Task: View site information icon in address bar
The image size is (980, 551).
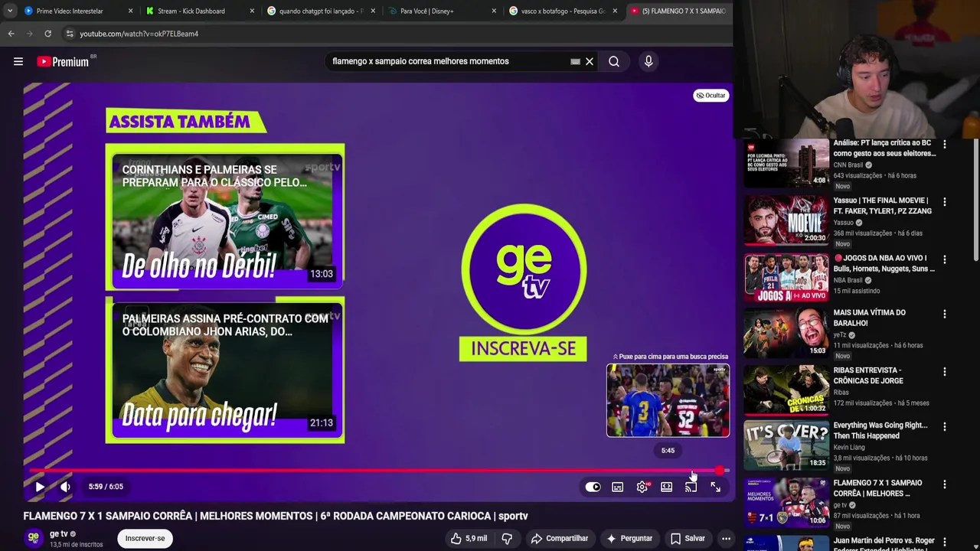Action: tap(70, 34)
